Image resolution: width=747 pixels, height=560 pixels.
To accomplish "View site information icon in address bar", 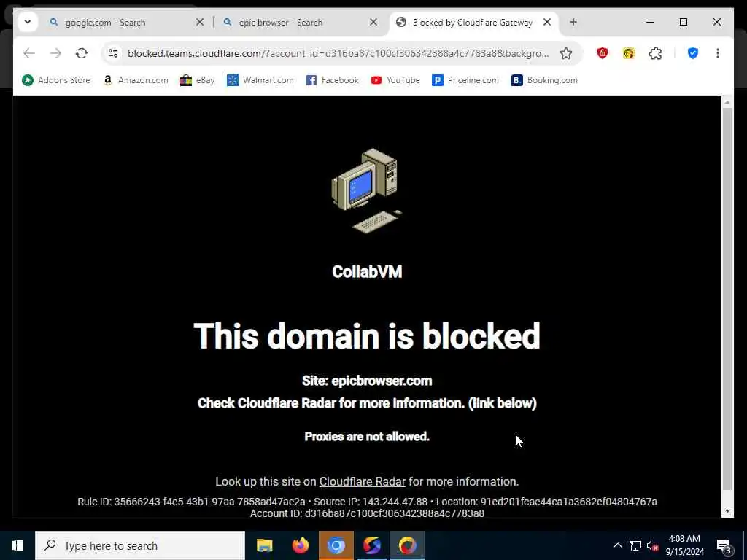I will [113, 53].
